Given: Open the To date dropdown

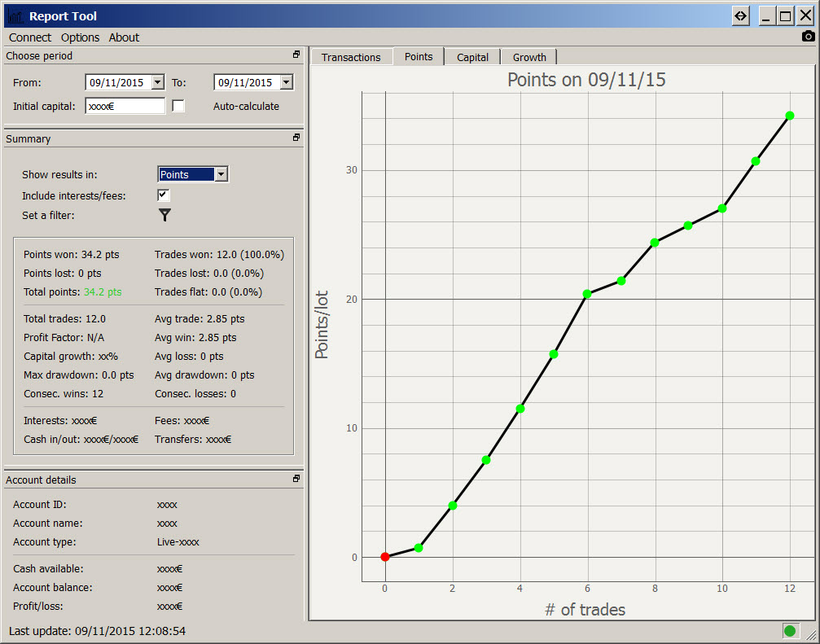Looking at the screenshot, I should [286, 82].
